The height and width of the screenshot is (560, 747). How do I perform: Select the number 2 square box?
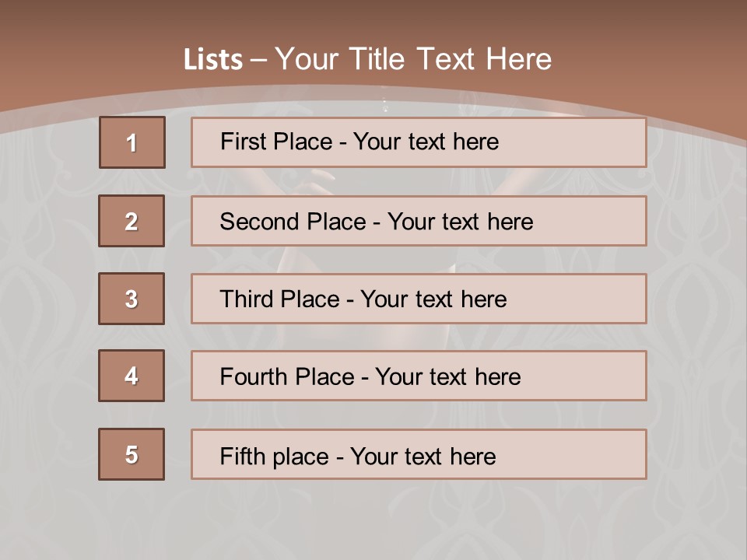point(132,221)
